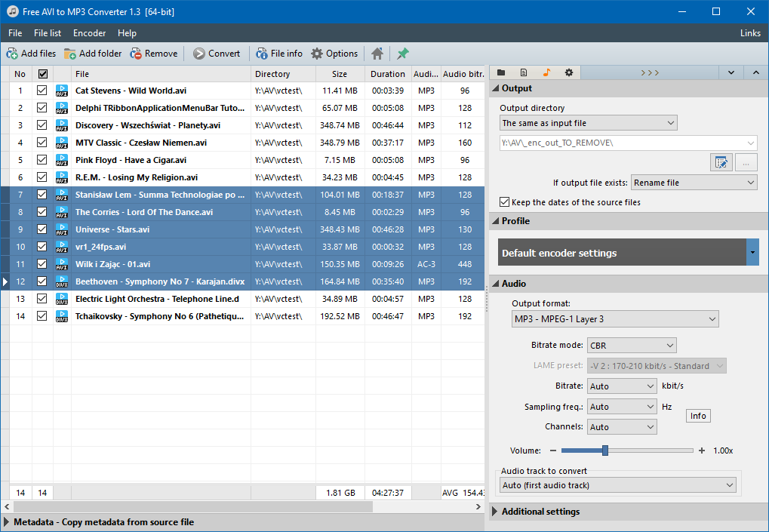Toggle checkbox for Tchaikovsky - Symphony No 6
The height and width of the screenshot is (532, 769).
(x=42, y=315)
